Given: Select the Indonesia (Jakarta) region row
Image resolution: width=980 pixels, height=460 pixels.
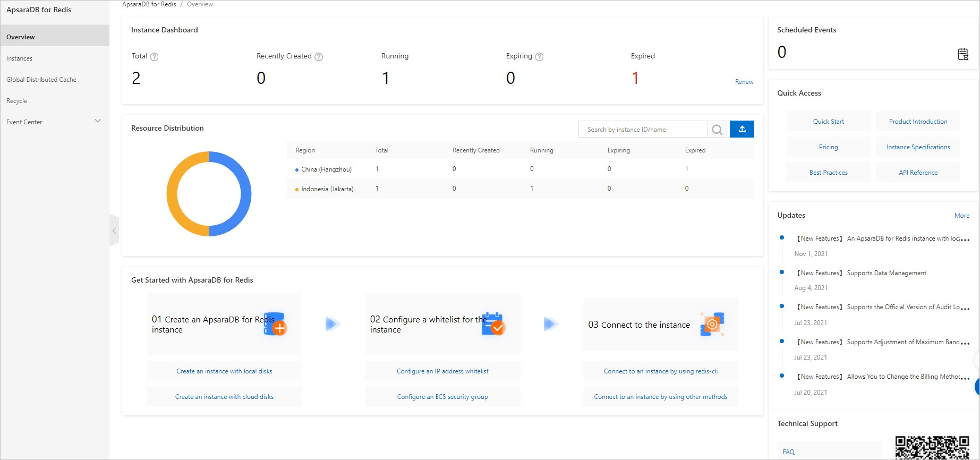Looking at the screenshot, I should [x=520, y=189].
